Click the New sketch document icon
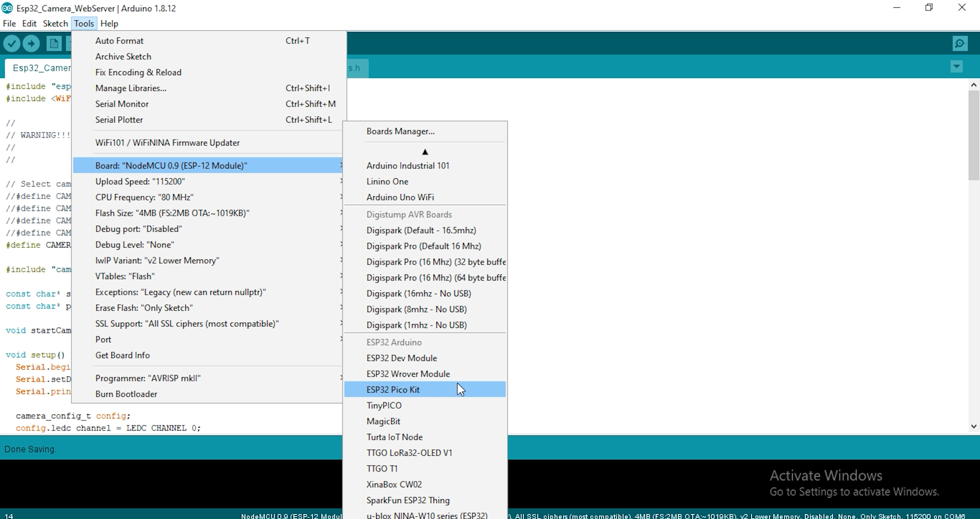Image resolution: width=980 pixels, height=519 pixels. coord(54,43)
